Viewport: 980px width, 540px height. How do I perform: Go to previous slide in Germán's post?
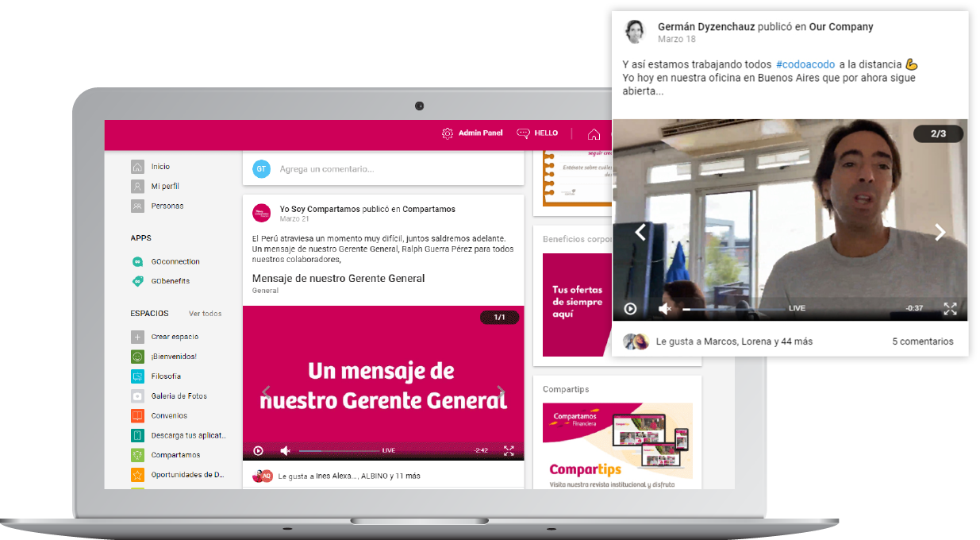(x=640, y=232)
